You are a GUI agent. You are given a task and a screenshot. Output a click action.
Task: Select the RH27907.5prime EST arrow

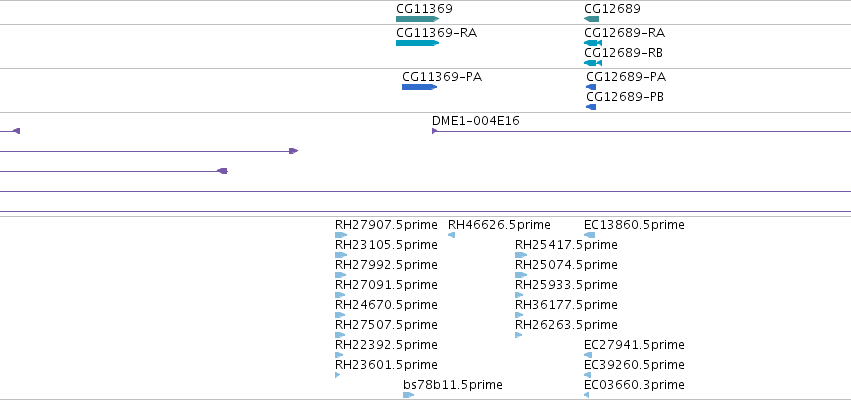[341, 235]
